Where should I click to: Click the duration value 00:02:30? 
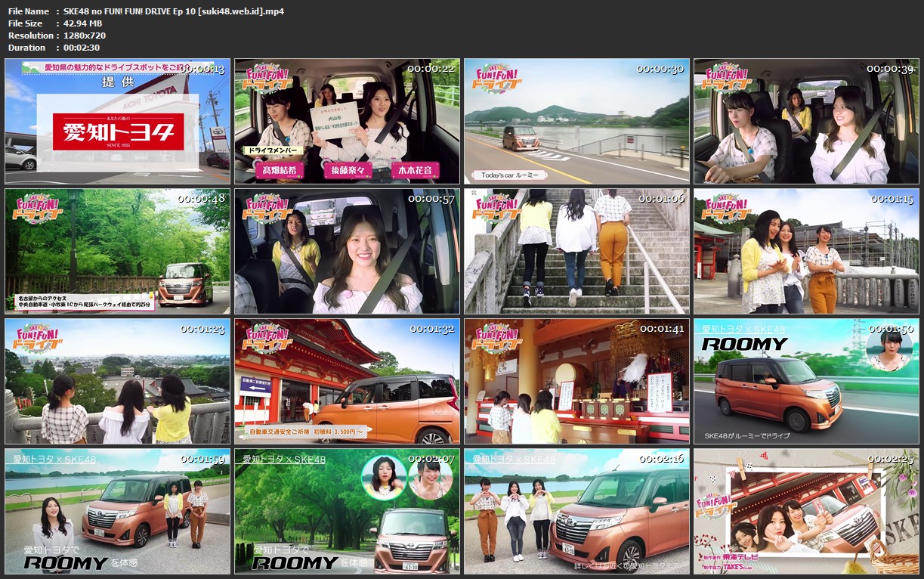coord(83,48)
